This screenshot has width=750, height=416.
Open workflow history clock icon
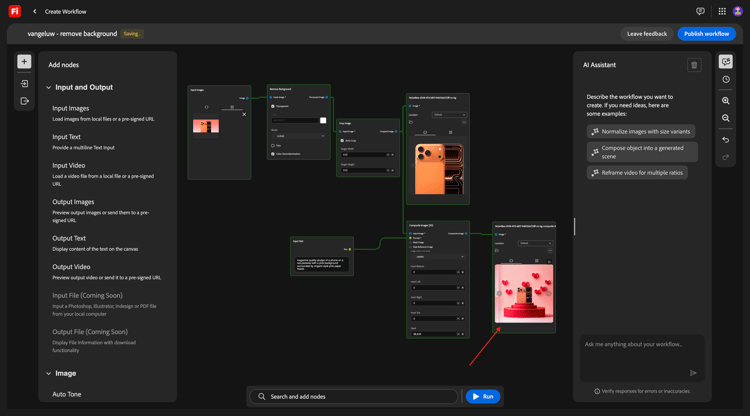(726, 80)
